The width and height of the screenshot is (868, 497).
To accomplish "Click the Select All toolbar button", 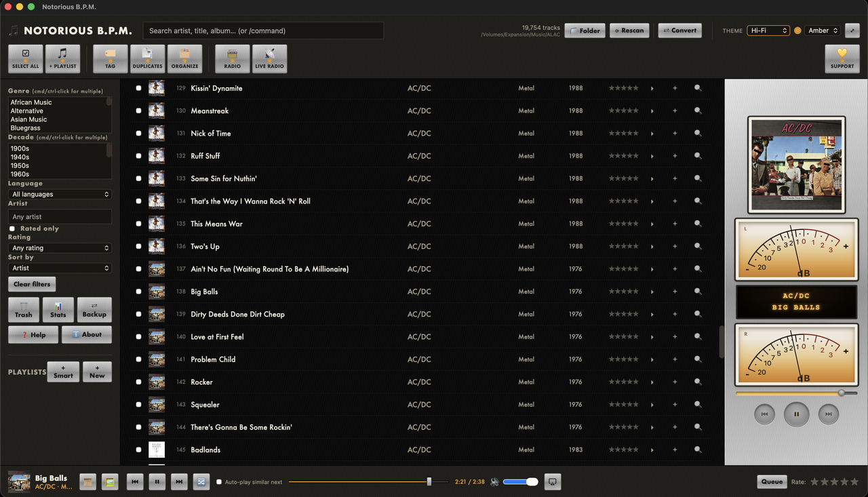I will pos(26,59).
